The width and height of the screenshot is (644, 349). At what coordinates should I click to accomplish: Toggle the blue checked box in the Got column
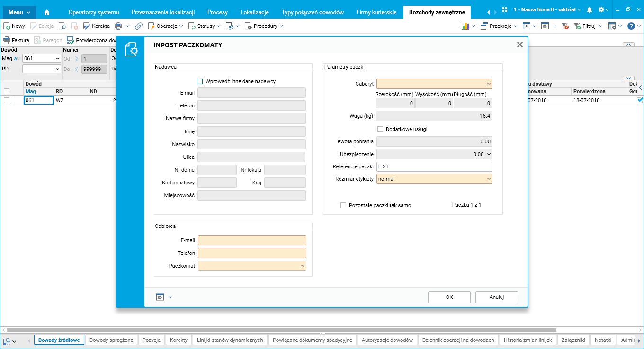(640, 100)
